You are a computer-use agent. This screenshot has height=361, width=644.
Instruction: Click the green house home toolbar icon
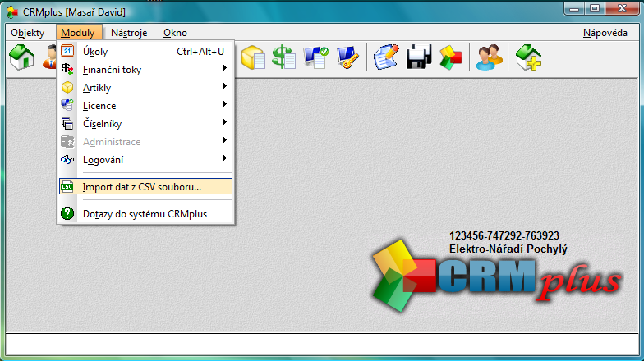point(21,57)
